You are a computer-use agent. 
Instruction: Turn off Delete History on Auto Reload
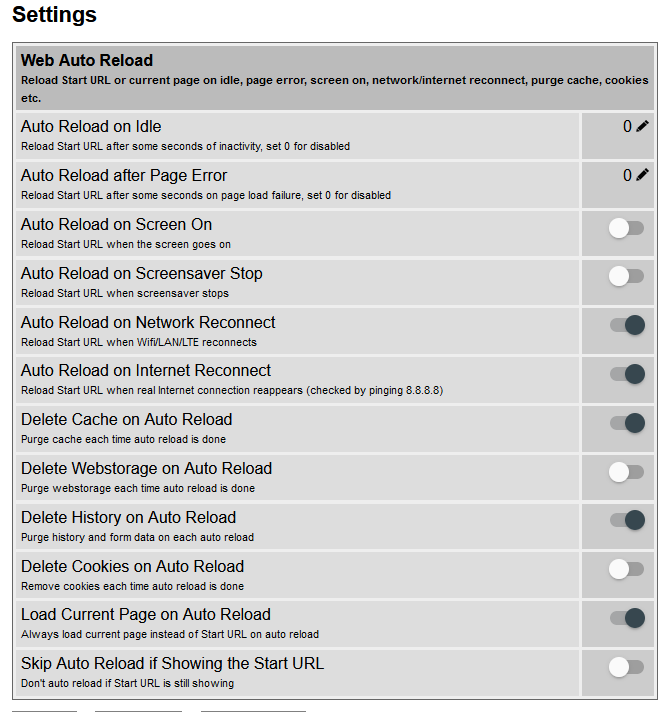pyautogui.click(x=627, y=520)
